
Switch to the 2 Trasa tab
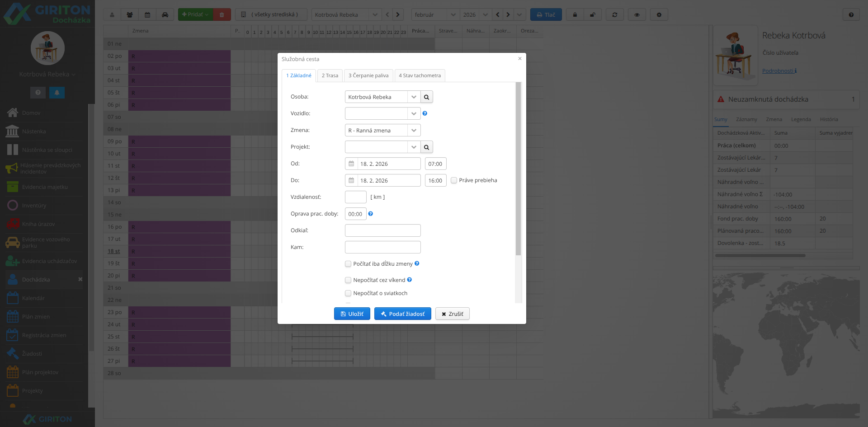pos(330,75)
